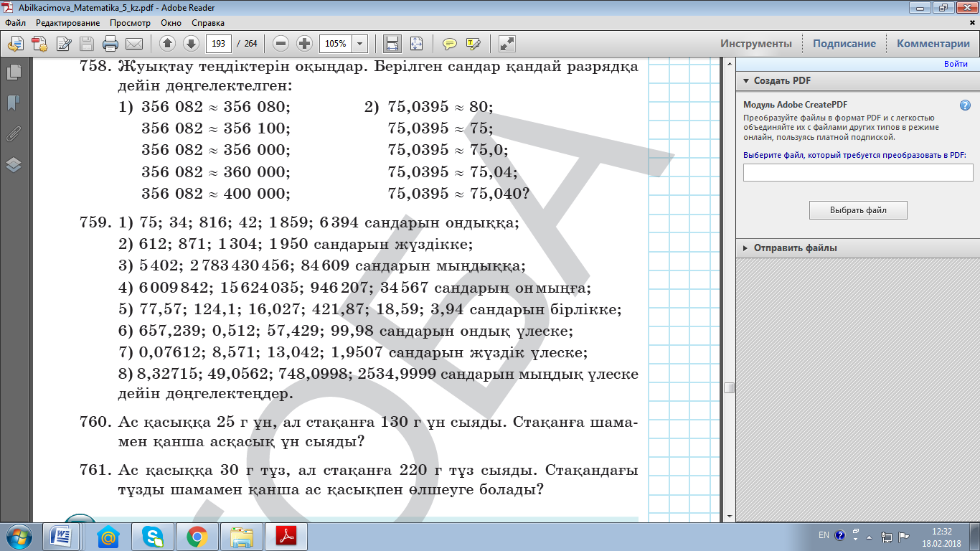Open the attachments paperclip panel
Screen dimensions: 980x551
coord(14,134)
